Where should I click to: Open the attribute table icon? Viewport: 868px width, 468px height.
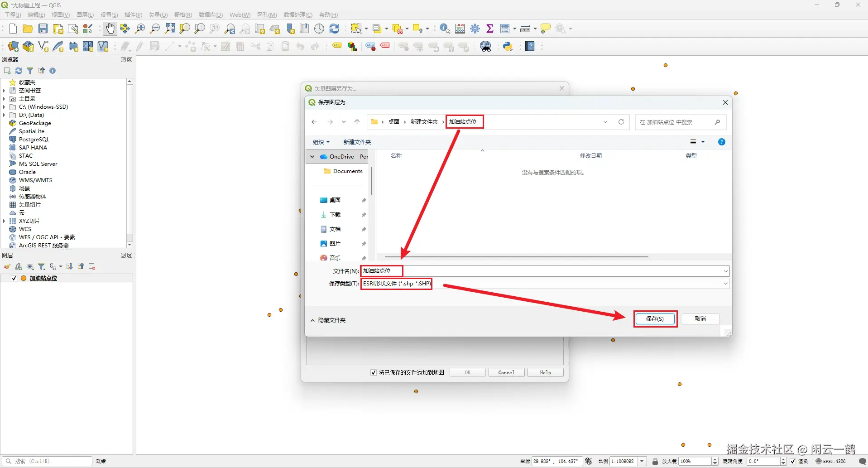(505, 29)
